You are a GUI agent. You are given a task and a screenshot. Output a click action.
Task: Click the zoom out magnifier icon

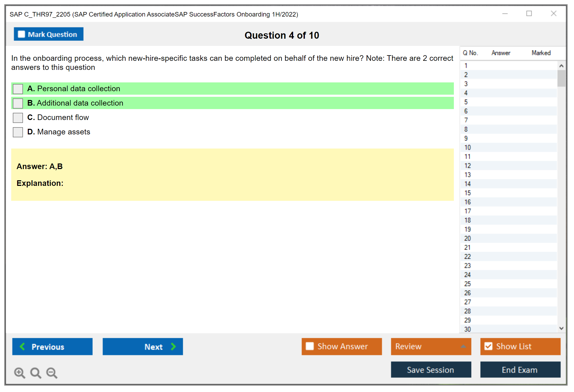pos(52,373)
